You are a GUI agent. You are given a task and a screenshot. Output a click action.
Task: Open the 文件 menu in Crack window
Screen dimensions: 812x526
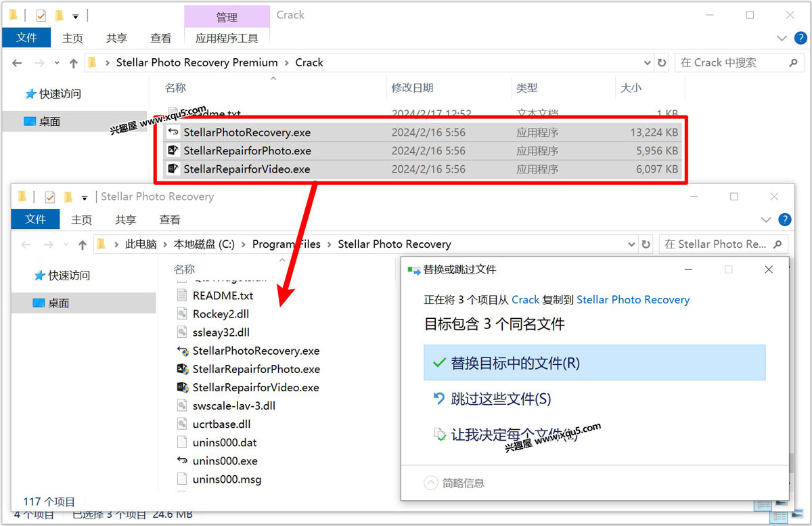pos(26,38)
